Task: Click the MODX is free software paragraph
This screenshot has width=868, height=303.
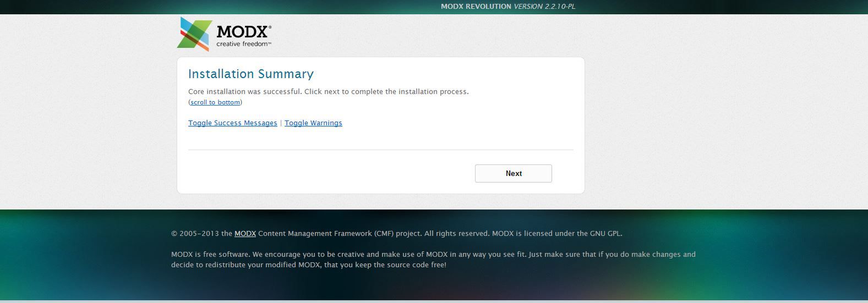Action: tap(433, 260)
